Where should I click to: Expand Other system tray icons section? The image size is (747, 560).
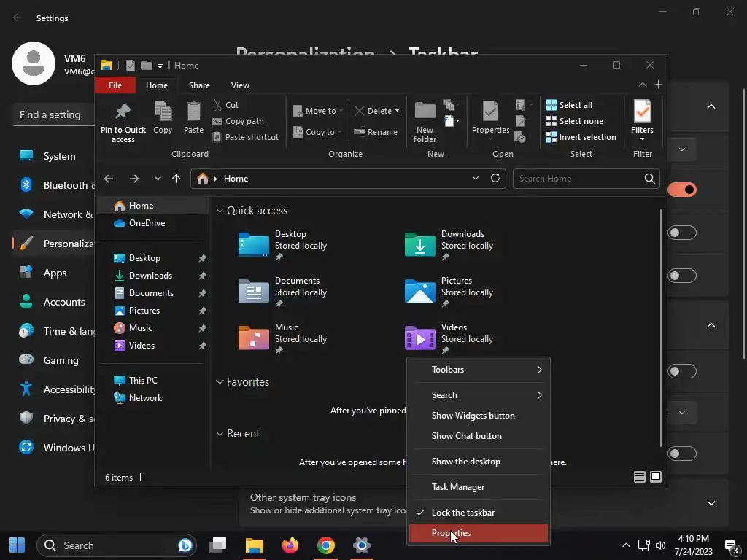[711, 503]
